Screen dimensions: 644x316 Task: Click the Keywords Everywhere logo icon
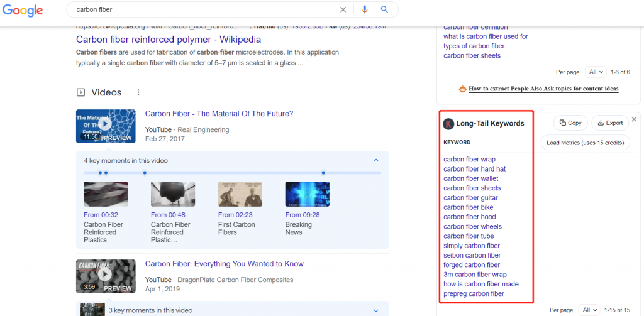tap(448, 124)
